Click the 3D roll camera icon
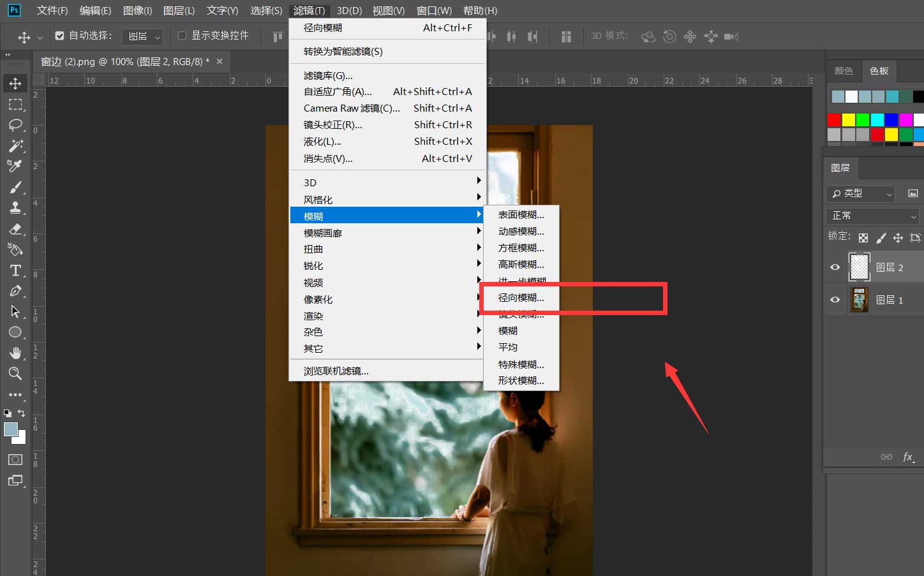924x576 pixels. 669,36
